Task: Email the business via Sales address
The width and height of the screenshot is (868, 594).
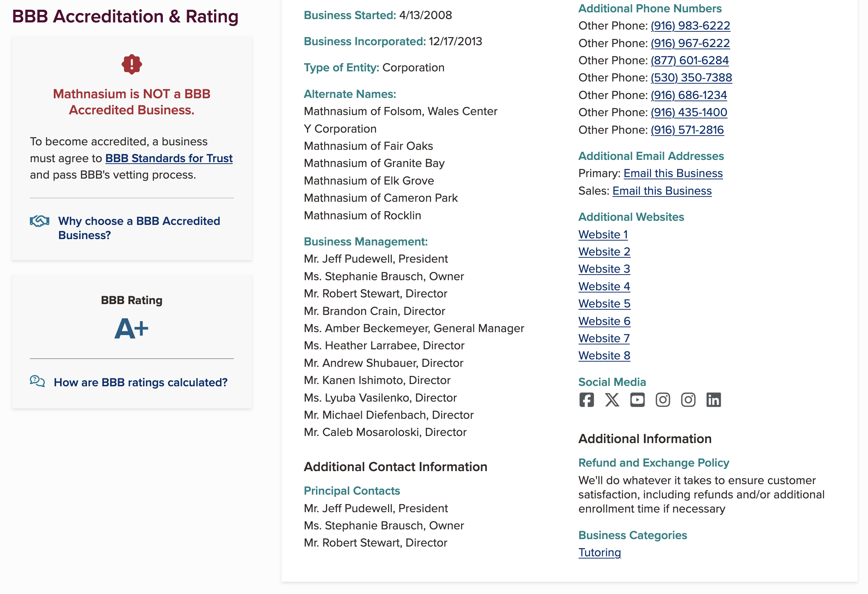Action: (662, 191)
